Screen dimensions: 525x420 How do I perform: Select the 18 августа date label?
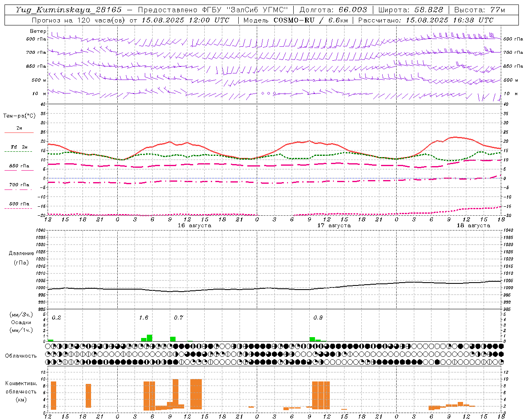(473, 225)
